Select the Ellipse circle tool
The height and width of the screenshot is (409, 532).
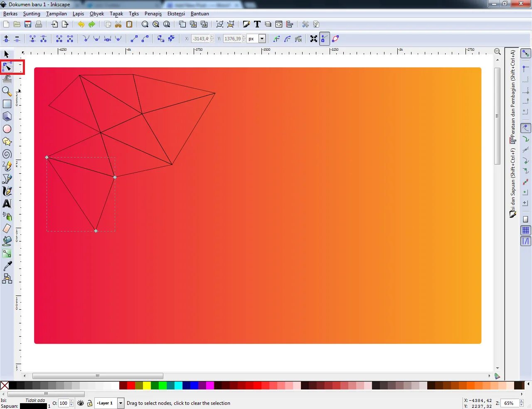pyautogui.click(x=7, y=129)
